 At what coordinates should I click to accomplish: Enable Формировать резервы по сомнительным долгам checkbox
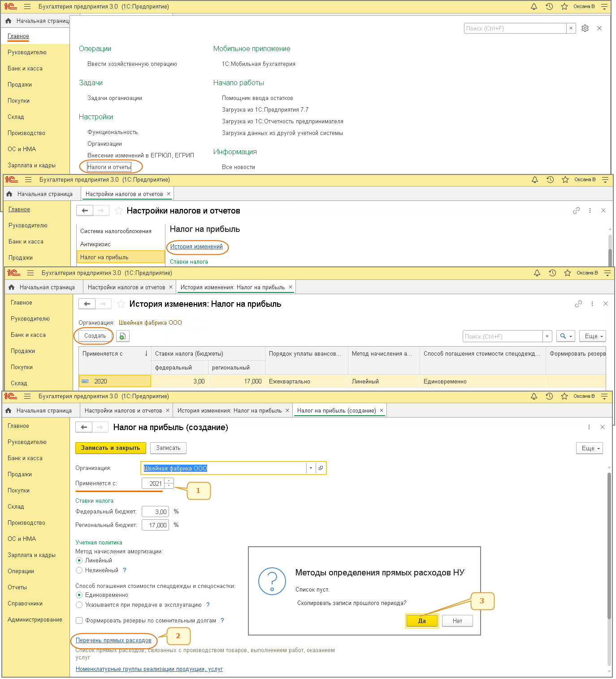[x=79, y=620]
